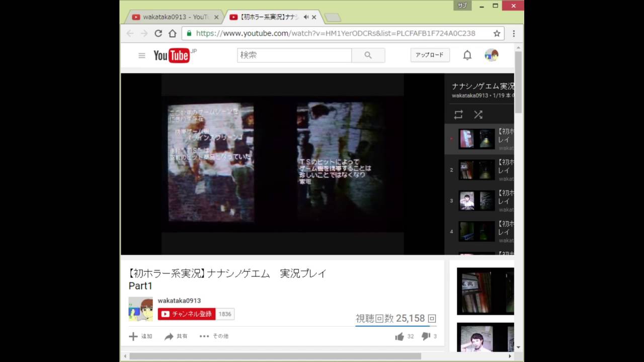The width and height of the screenshot is (644, 362).
Task: Click the video title 【初ホラー系実況】ナナシノゲエム
Action: click(227, 280)
